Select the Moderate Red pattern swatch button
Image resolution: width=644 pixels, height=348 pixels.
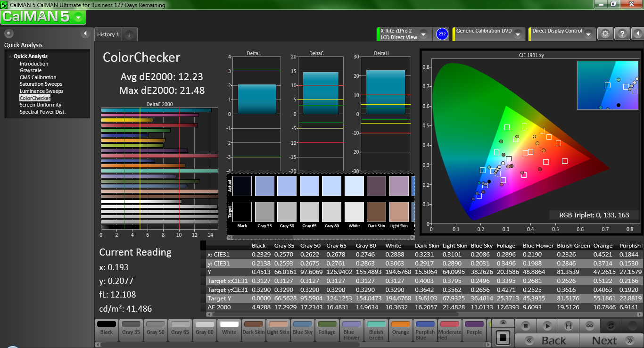(x=450, y=330)
